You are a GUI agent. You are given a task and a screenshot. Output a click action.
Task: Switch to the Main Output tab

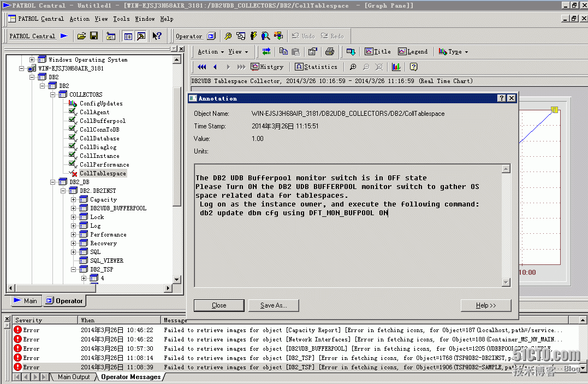click(74, 377)
